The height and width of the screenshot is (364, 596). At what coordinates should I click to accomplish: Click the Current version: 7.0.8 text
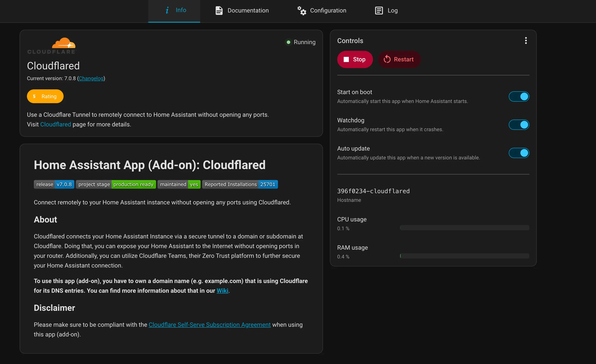[x=51, y=78]
